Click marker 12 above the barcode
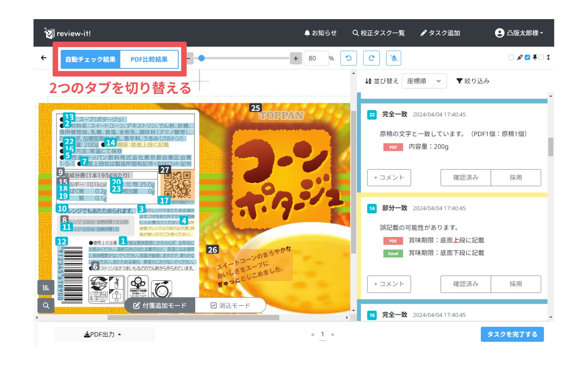 62,241
